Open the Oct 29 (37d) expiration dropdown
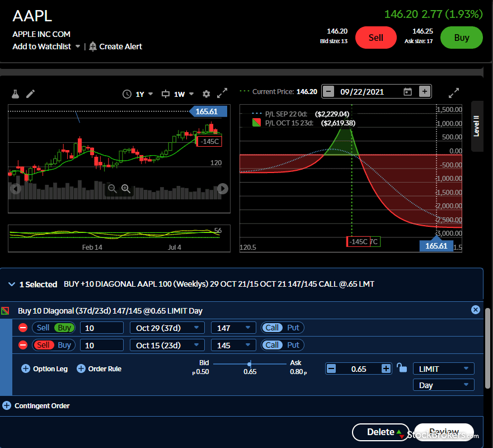The height and width of the screenshot is (448, 493). click(167, 328)
